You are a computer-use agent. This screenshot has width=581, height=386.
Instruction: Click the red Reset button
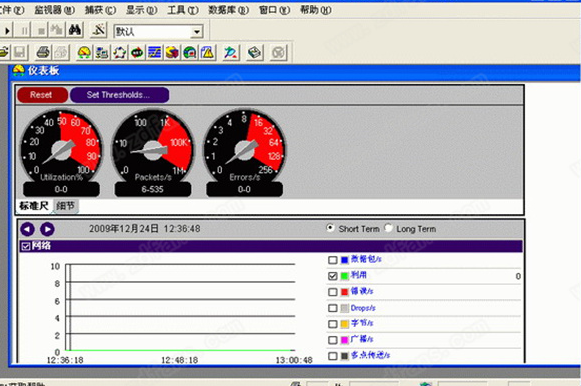pyautogui.click(x=42, y=95)
